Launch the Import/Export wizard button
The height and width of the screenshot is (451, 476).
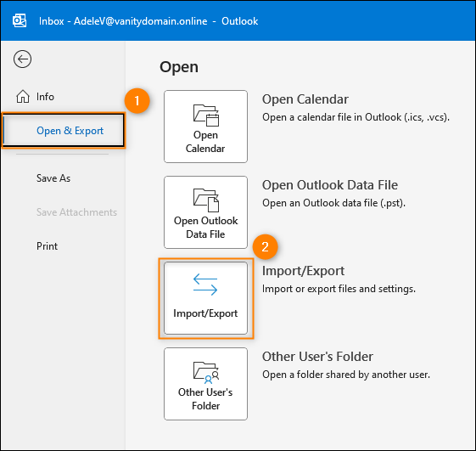tap(205, 298)
